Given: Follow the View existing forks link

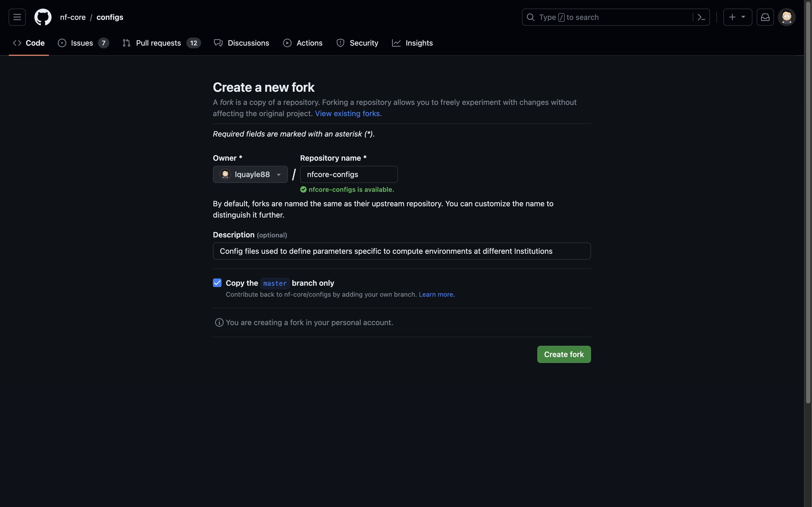Looking at the screenshot, I should coord(348,114).
